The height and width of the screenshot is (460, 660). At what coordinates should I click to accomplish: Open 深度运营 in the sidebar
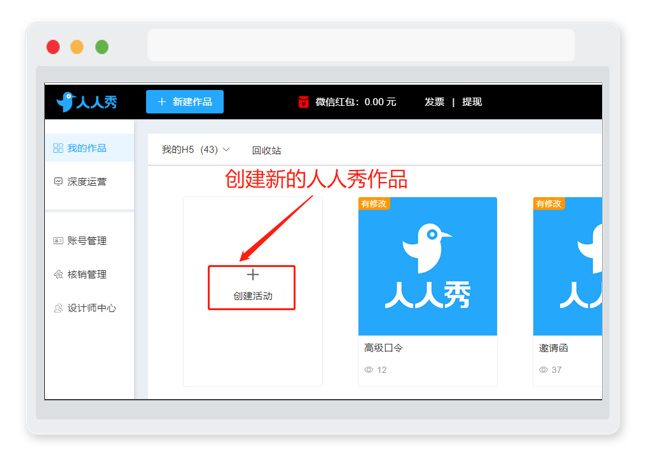click(89, 182)
